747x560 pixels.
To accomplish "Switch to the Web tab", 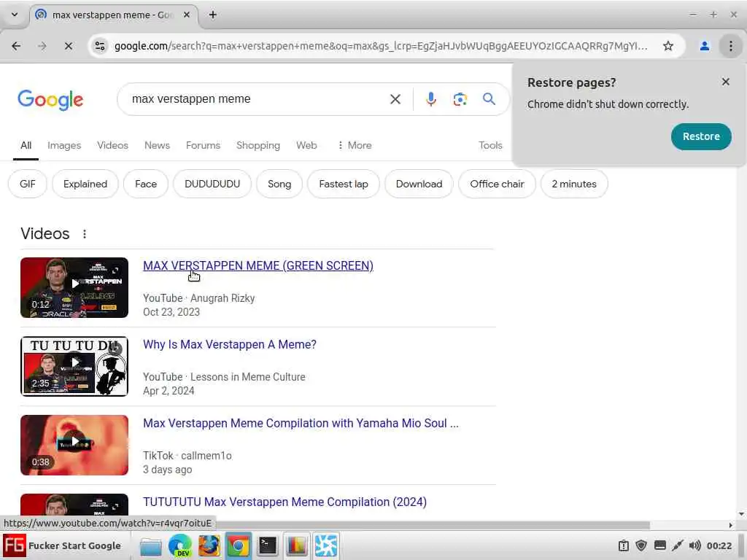I will (x=306, y=146).
